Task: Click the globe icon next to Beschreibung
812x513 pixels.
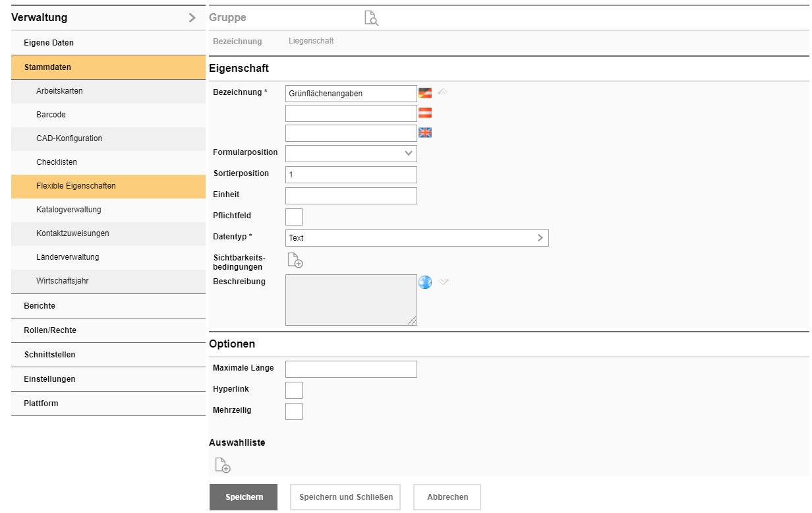Action: 425,282
